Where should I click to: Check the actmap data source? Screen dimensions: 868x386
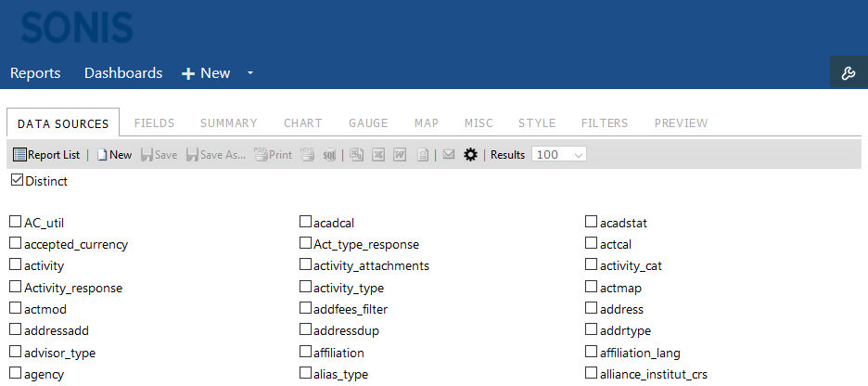[592, 287]
